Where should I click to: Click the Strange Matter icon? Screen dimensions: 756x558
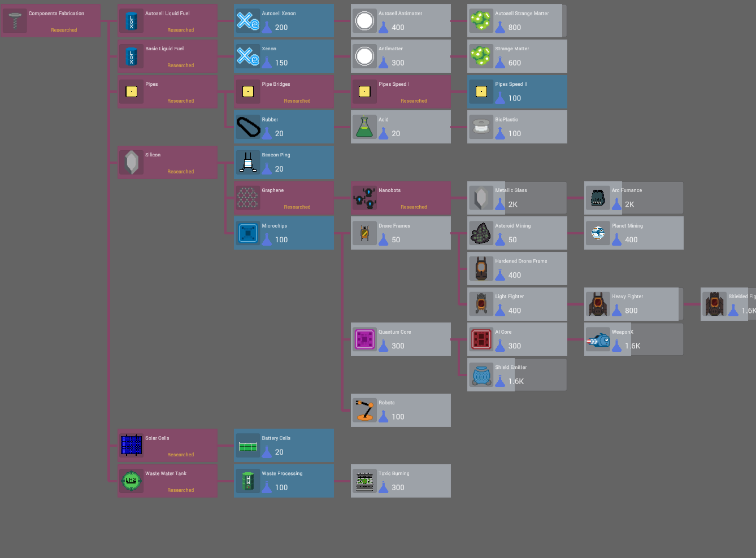481,56
